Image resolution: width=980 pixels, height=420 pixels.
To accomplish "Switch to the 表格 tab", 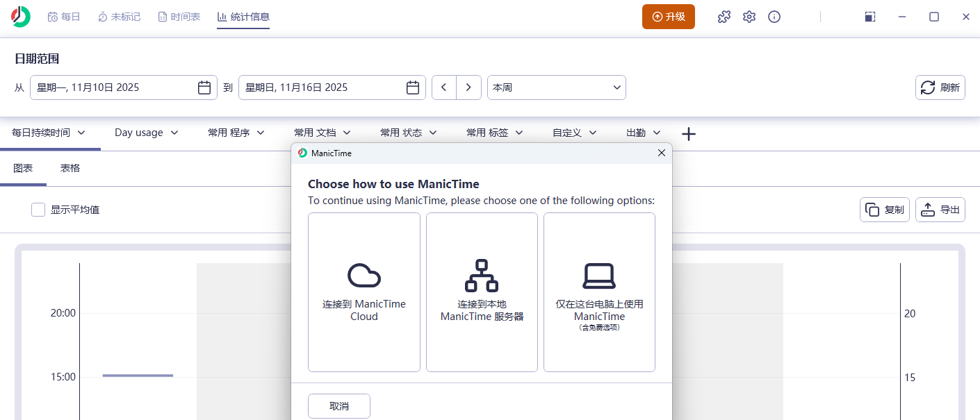I will tap(70, 167).
